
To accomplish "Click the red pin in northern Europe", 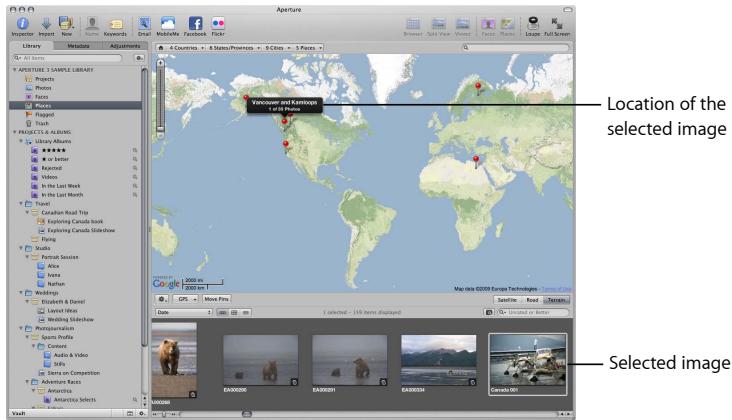I will pos(478,87).
